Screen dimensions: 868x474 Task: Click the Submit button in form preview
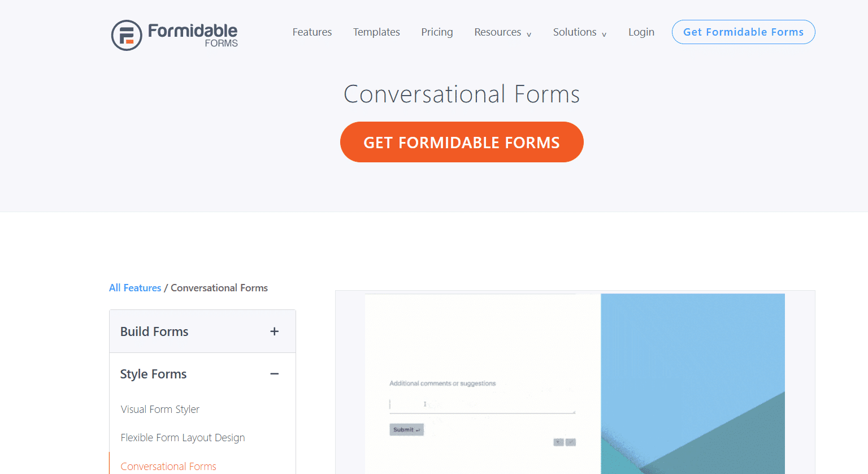coord(406,430)
